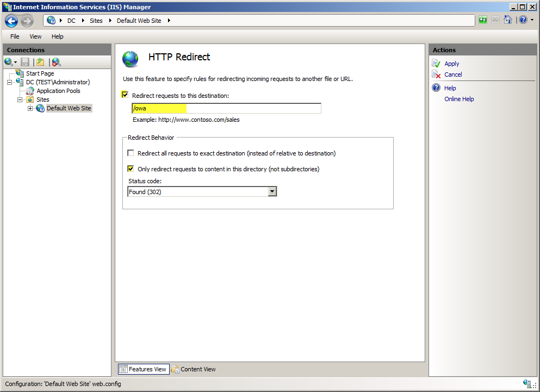Viewport: 540px width, 392px height.
Task: Open the View menu
Action: [x=35, y=36]
